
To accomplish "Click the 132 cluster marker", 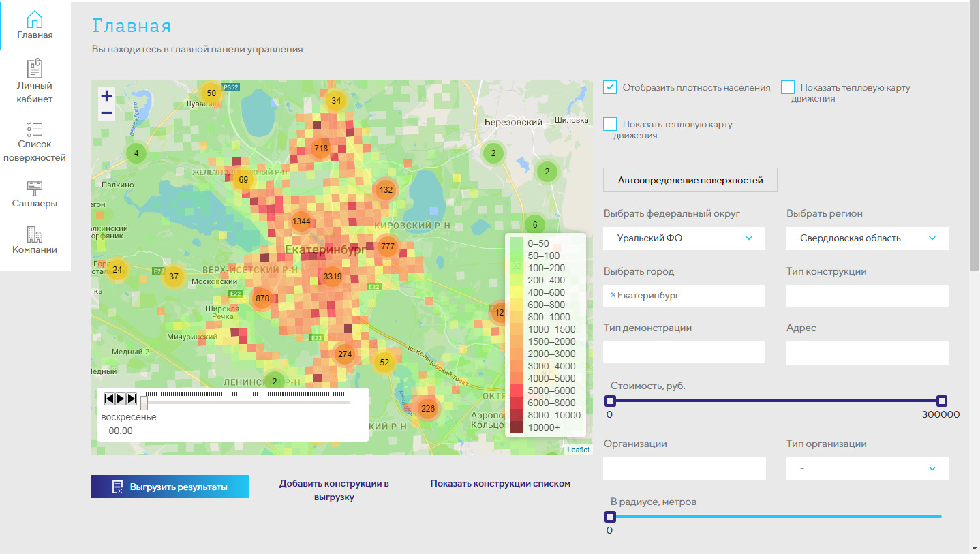I will pos(386,190).
